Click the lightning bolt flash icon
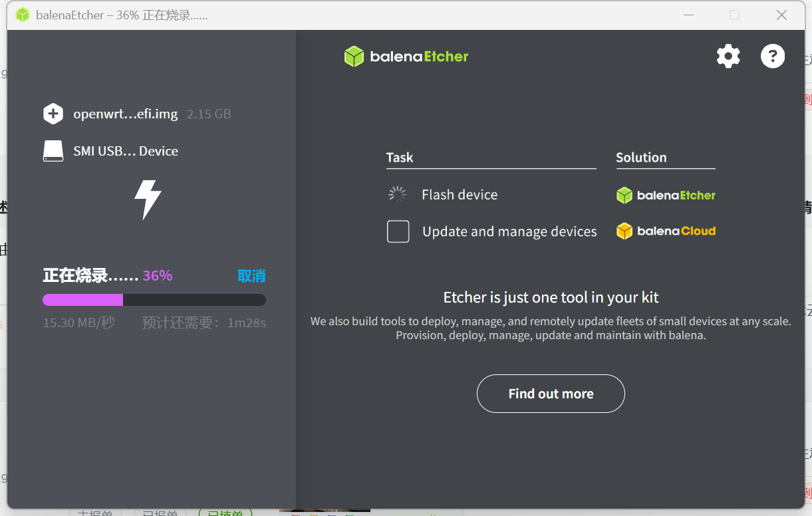This screenshot has height=516, width=812. pos(148,199)
